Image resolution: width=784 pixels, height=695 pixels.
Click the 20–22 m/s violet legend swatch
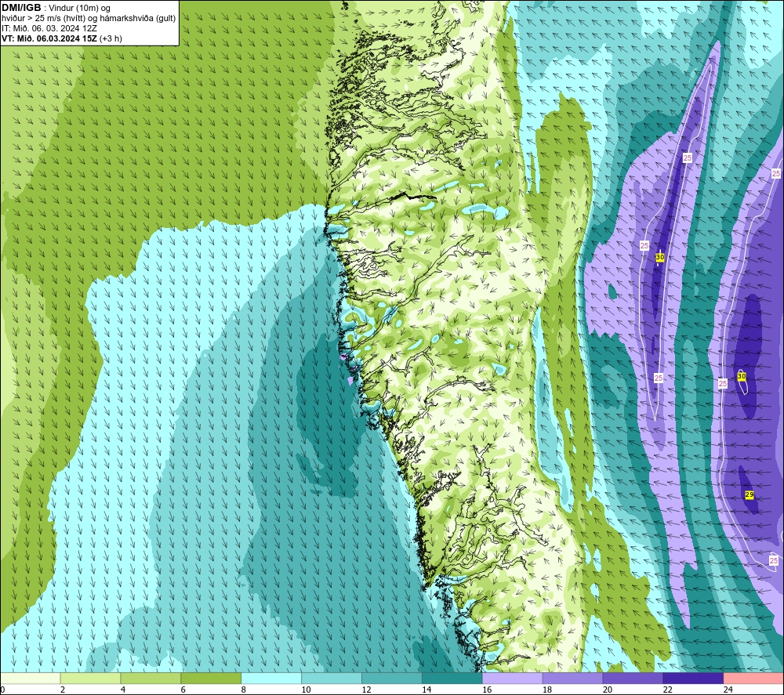point(633,679)
